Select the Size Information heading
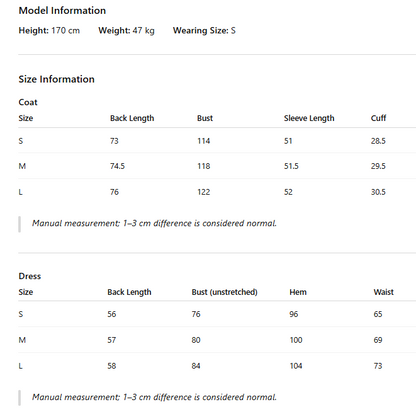The height and width of the screenshot is (419, 416). pos(56,79)
